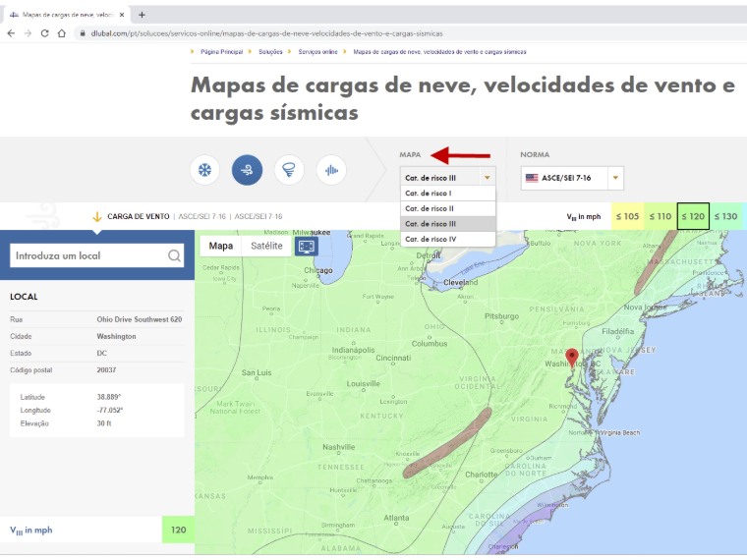747x560 pixels.
Task: Open the Mapas de cargas de neve breadcrumb
Action: coord(439,52)
